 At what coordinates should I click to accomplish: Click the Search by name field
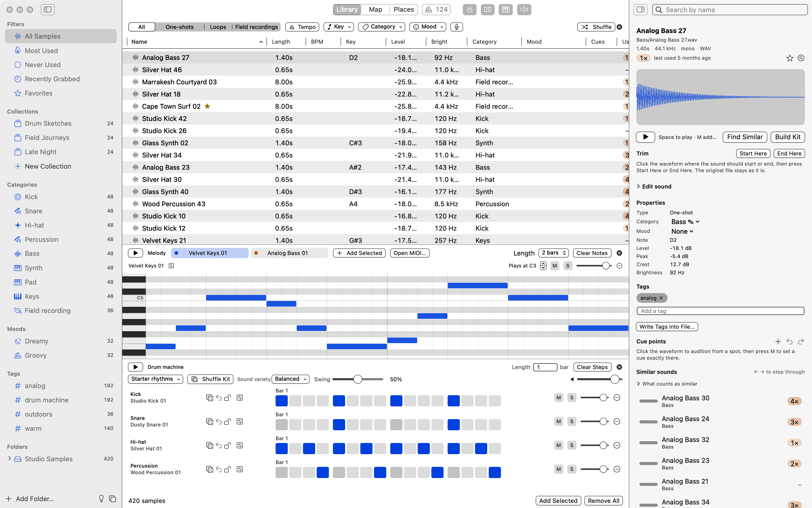[x=730, y=10]
